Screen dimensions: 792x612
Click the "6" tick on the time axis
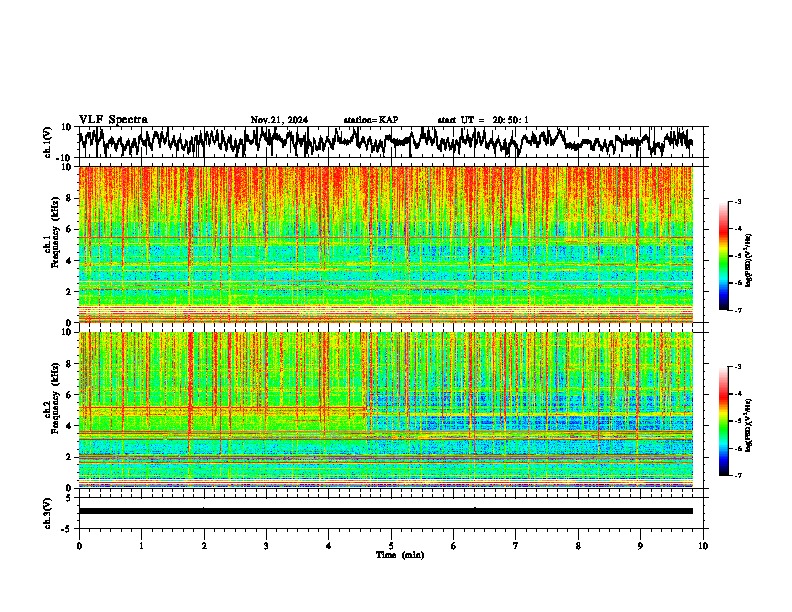[454, 546]
